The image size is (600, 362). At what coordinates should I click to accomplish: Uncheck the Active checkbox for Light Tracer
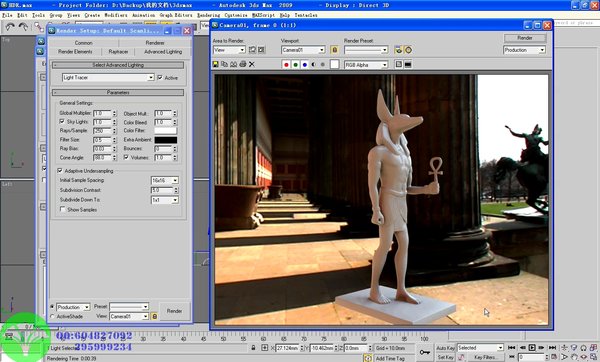pyautogui.click(x=160, y=77)
